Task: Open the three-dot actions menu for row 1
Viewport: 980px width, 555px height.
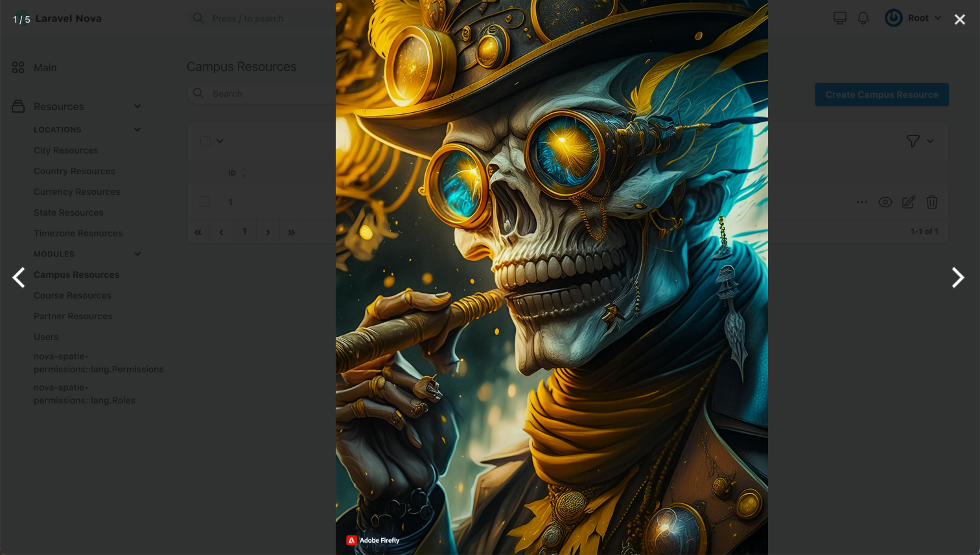Action: click(x=861, y=202)
